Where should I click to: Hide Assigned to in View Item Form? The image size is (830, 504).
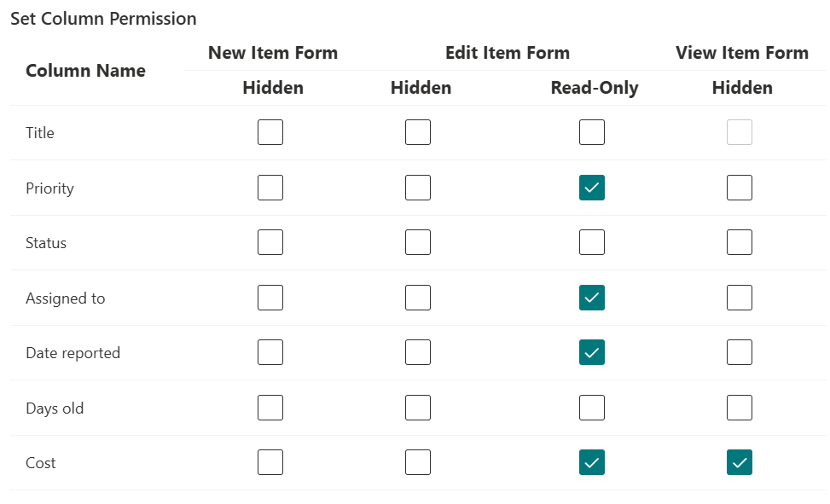coord(740,298)
